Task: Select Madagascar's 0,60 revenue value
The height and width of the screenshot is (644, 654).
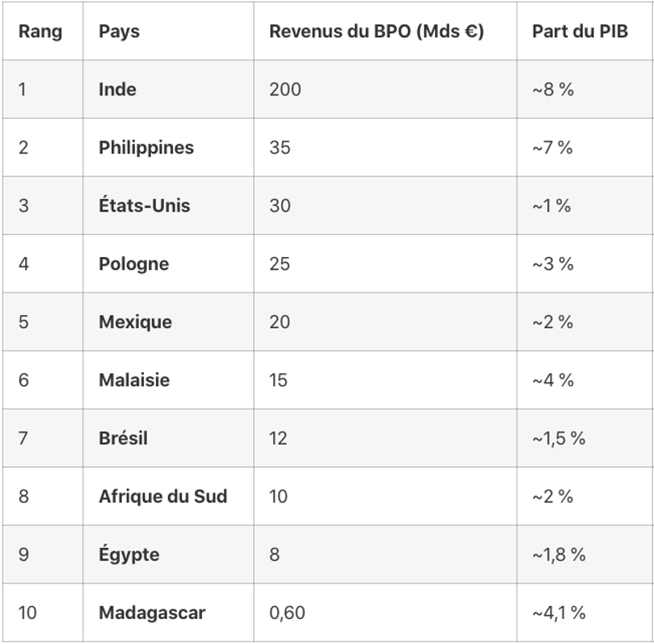Action: (x=287, y=613)
